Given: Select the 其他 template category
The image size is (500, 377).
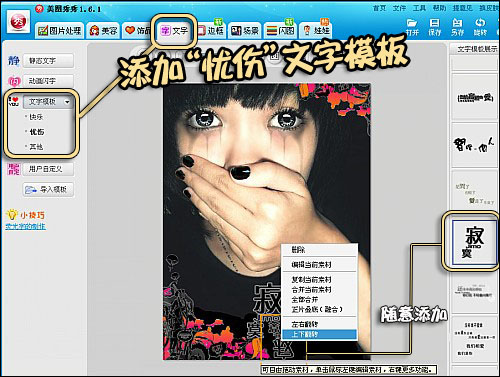Looking at the screenshot, I should click(x=36, y=147).
